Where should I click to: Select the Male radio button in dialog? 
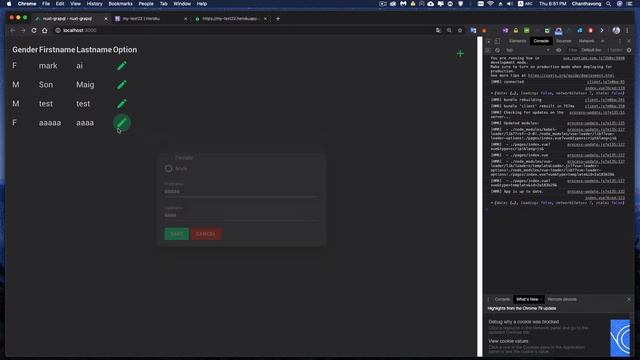tap(168, 168)
